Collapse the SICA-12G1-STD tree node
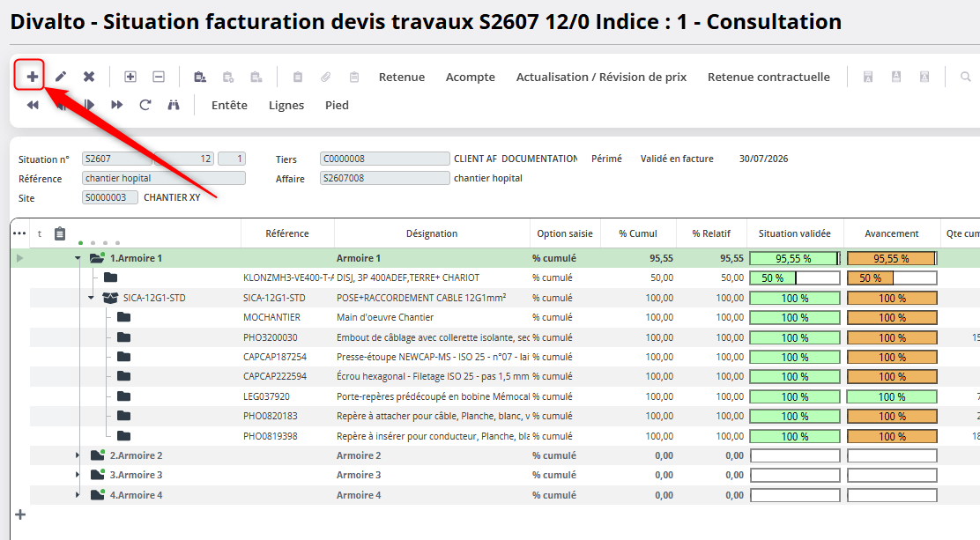The height and width of the screenshot is (540, 980). coord(92,298)
